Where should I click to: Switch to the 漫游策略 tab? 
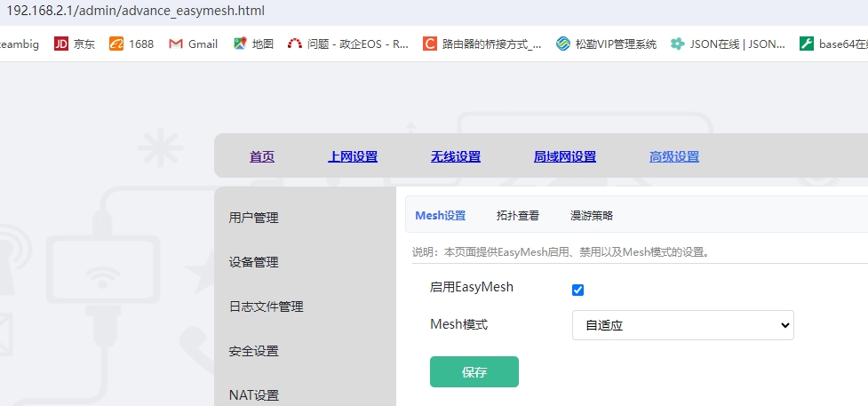pyautogui.click(x=591, y=216)
